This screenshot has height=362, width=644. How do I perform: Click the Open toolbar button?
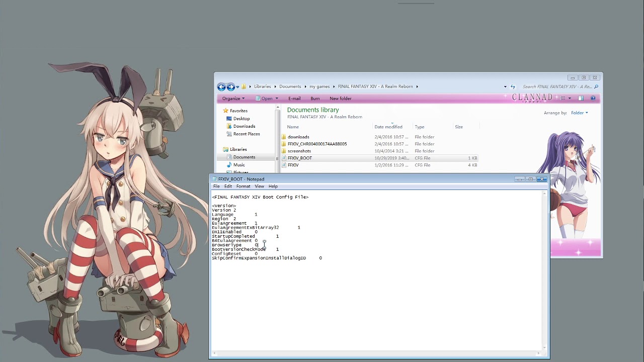[x=264, y=99]
